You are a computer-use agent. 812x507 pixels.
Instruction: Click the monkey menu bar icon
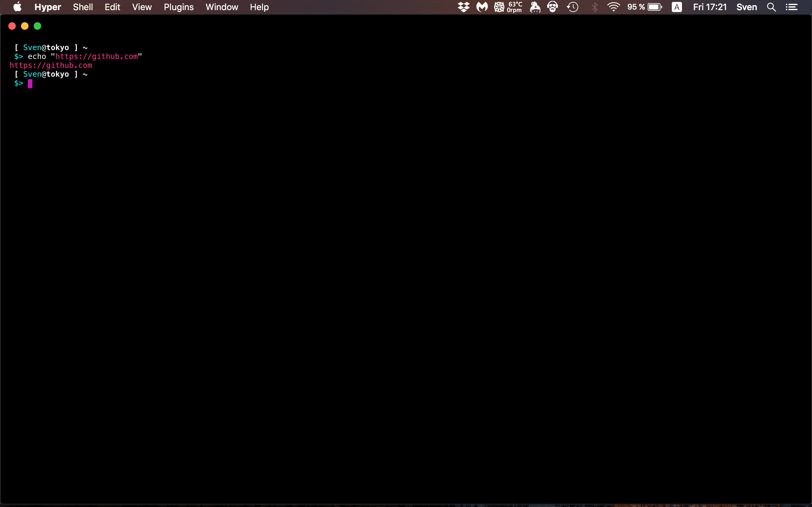[x=535, y=7]
